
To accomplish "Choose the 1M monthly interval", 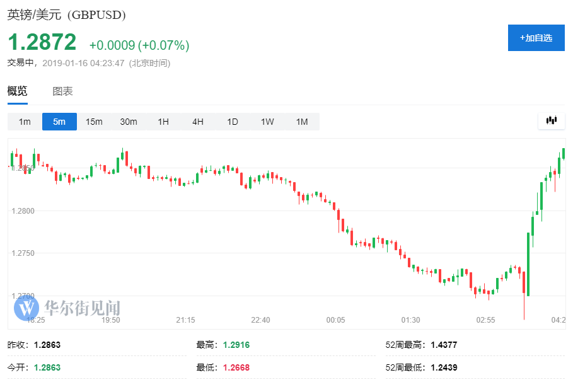I will 302,122.
